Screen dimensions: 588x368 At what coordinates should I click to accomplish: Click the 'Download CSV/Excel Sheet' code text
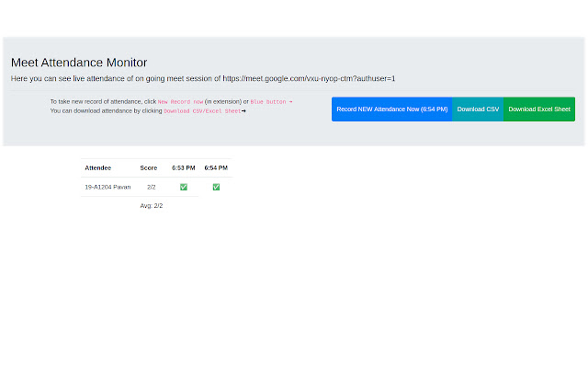[202, 111]
